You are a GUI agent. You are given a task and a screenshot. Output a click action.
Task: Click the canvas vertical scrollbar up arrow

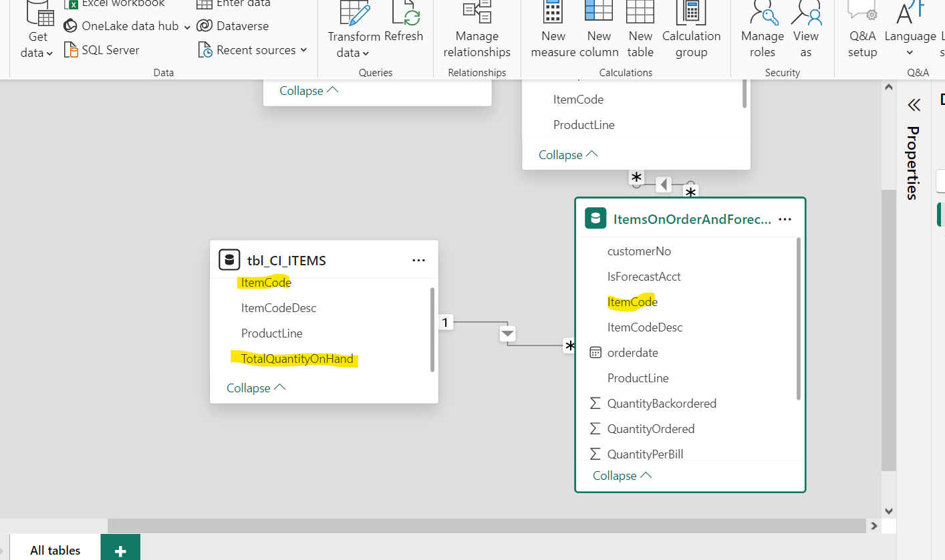[x=888, y=87]
